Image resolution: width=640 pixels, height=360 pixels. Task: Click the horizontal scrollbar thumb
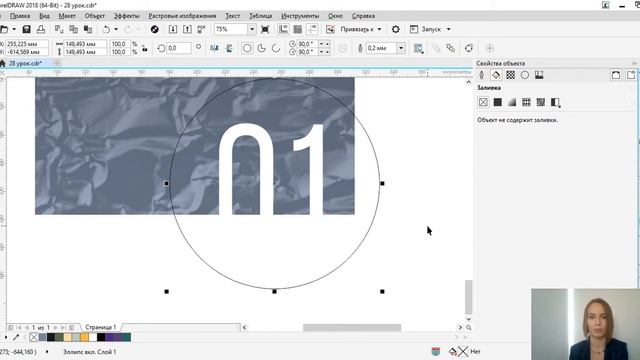click(x=352, y=327)
